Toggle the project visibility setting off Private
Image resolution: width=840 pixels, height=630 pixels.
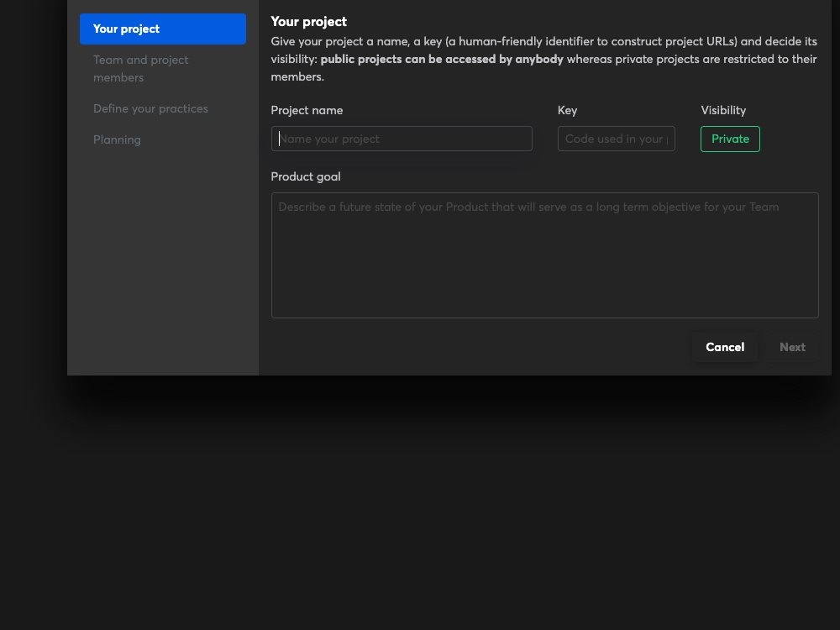tap(730, 139)
